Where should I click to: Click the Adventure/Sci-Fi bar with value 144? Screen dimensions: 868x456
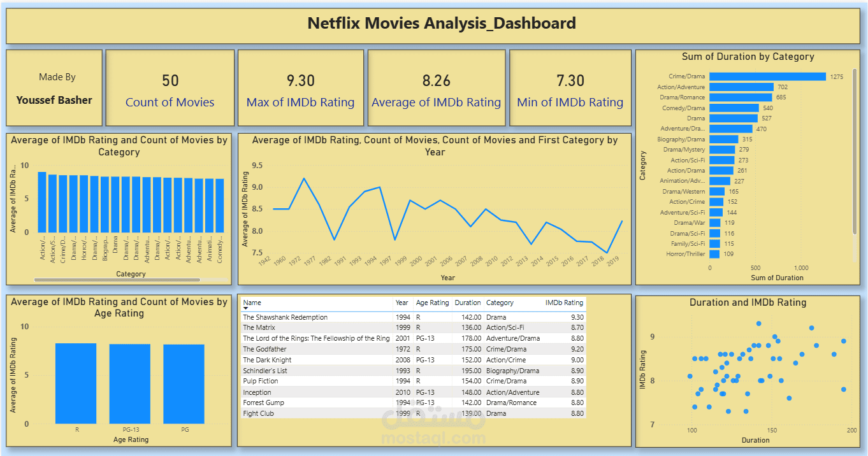[716, 212]
